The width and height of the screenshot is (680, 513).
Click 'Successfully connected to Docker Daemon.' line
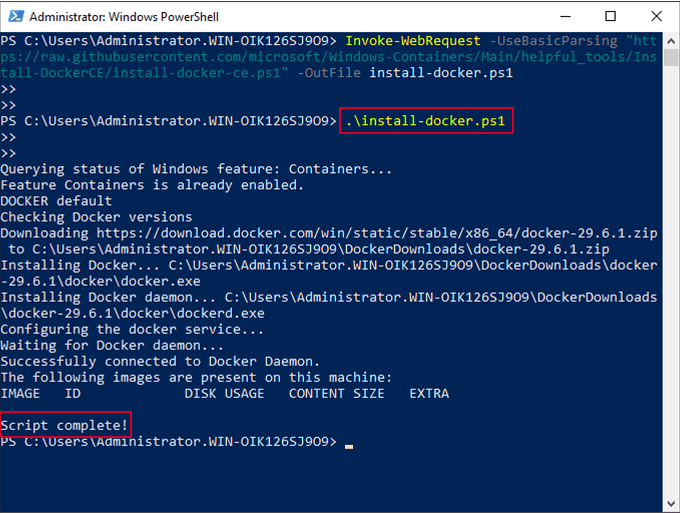pyautogui.click(x=160, y=362)
